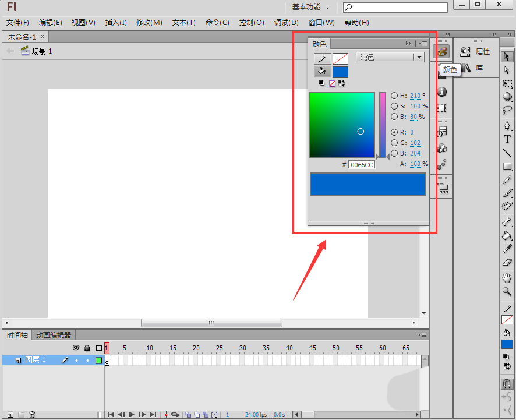Viewport: 516px width, 420px height.
Task: Open the 修改(M) menu
Action: pyautogui.click(x=150, y=23)
